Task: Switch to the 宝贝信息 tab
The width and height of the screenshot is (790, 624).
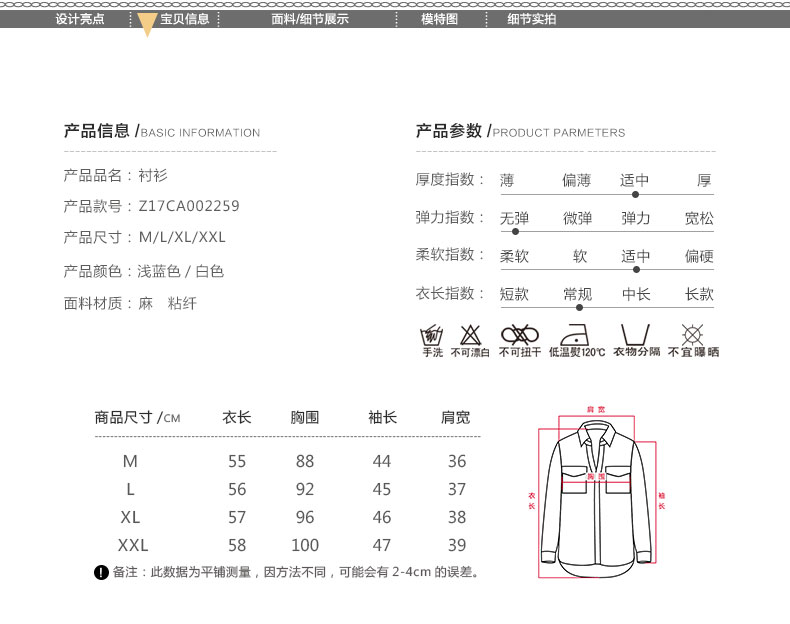Action: coord(185,19)
